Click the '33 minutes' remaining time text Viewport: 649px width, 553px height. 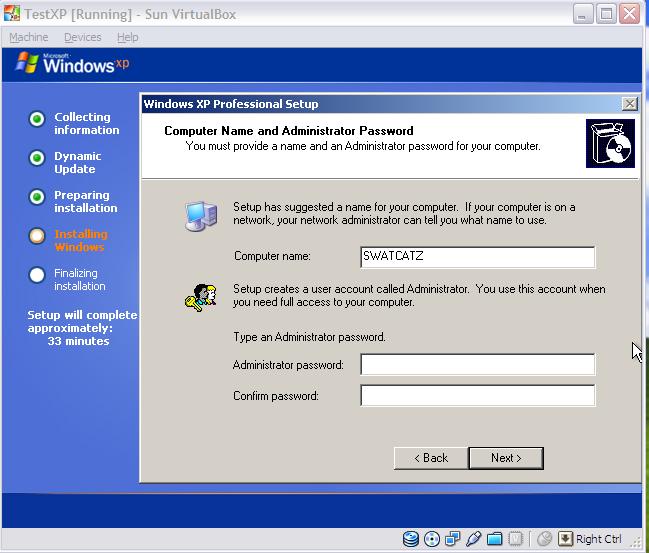point(78,341)
